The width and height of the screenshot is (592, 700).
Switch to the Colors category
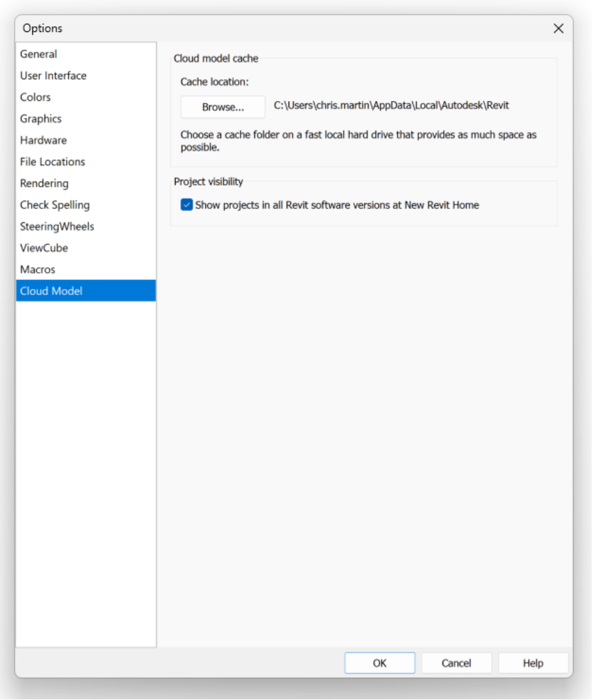click(86, 97)
